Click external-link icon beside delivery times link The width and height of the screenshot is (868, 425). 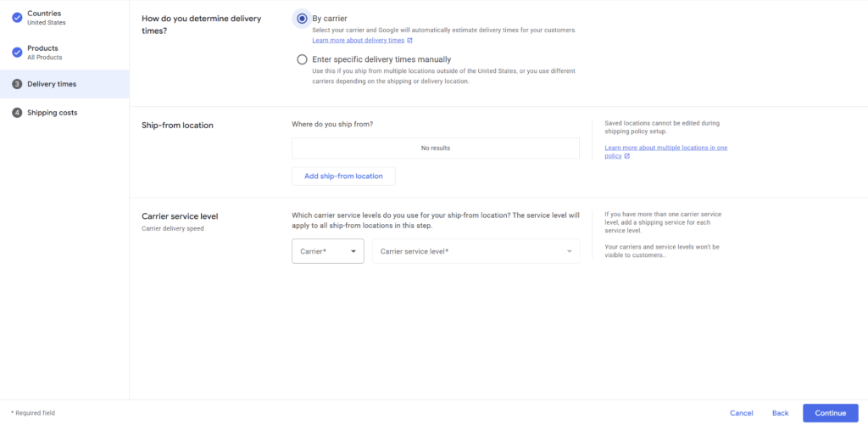(x=410, y=40)
